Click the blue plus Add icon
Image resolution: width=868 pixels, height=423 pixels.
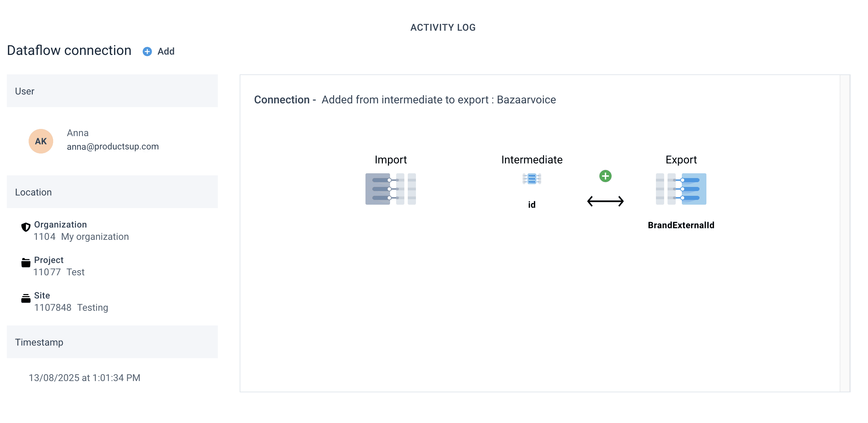tap(147, 52)
